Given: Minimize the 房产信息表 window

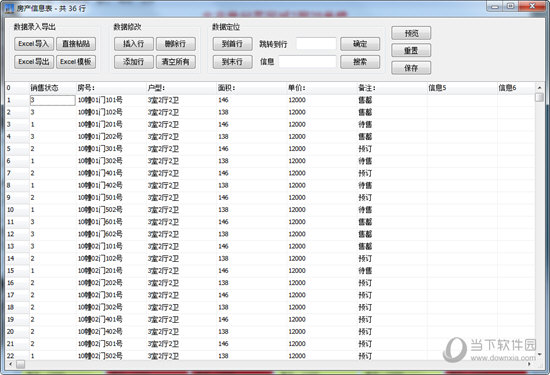Looking at the screenshot, I should pos(495,6).
